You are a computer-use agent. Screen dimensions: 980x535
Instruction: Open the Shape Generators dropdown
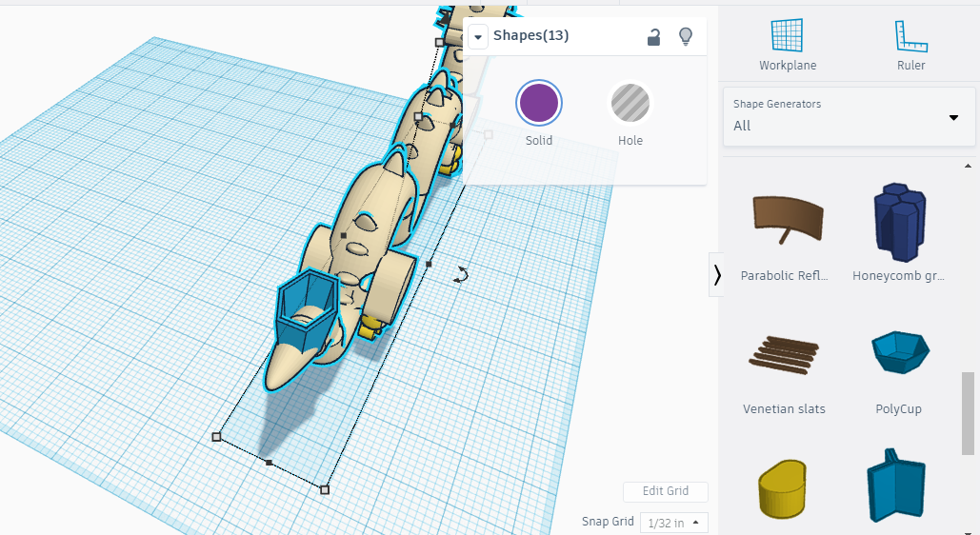849,117
